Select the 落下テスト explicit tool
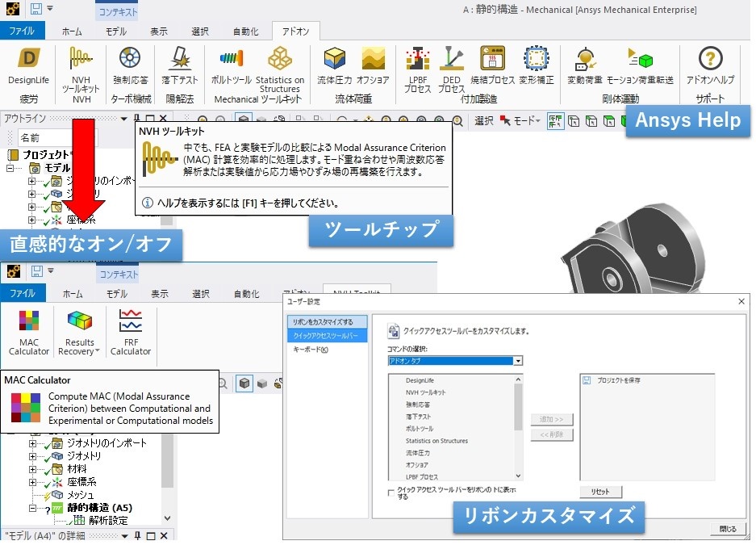This screenshot has height=545, width=756. click(180, 66)
